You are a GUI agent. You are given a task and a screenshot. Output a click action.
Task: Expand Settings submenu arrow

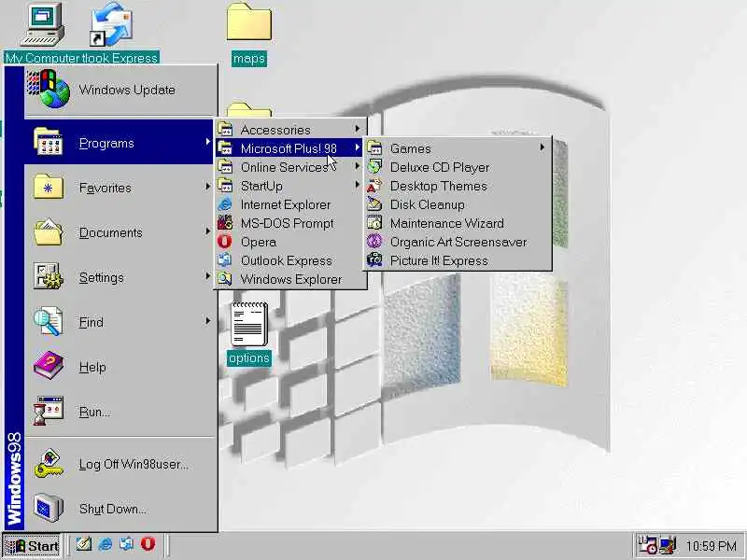[207, 275]
